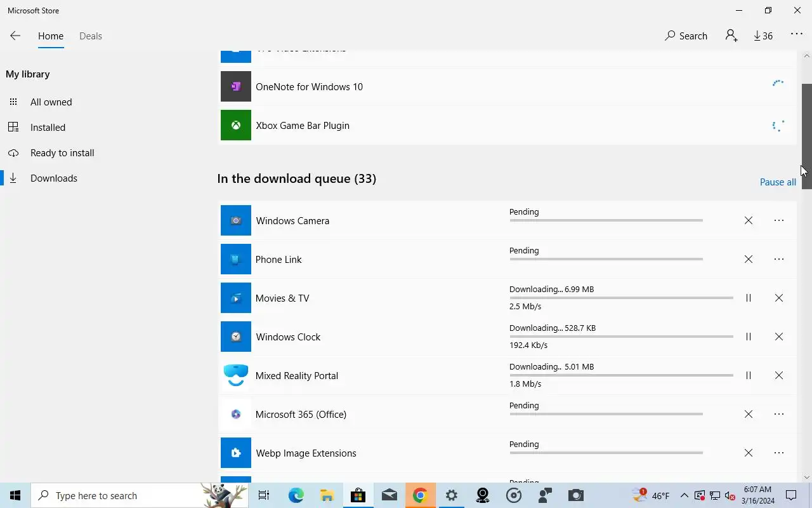
Task: Click Pause all link
Action: point(778,182)
